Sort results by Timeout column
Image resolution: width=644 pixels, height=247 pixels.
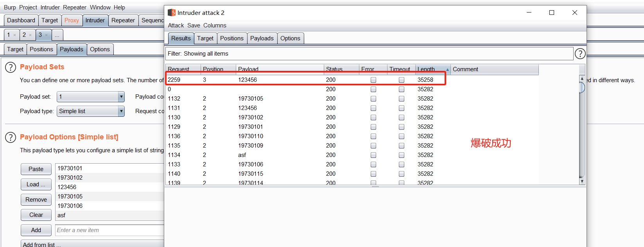tap(401, 69)
